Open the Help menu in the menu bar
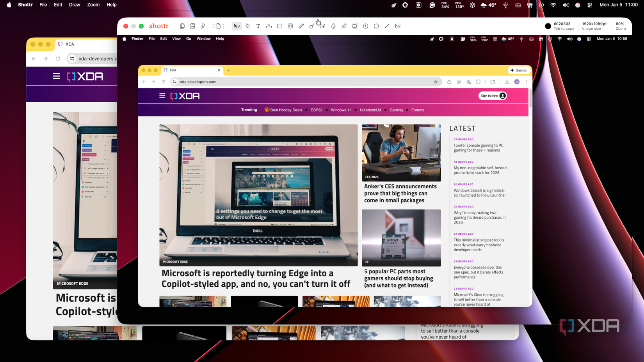The width and height of the screenshot is (644, 362). pyautogui.click(x=112, y=5)
